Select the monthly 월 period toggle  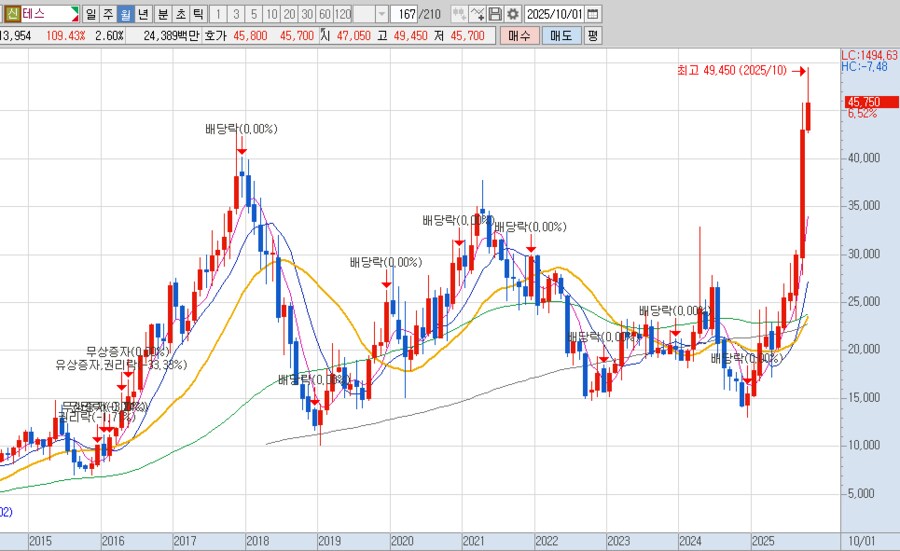125,14
